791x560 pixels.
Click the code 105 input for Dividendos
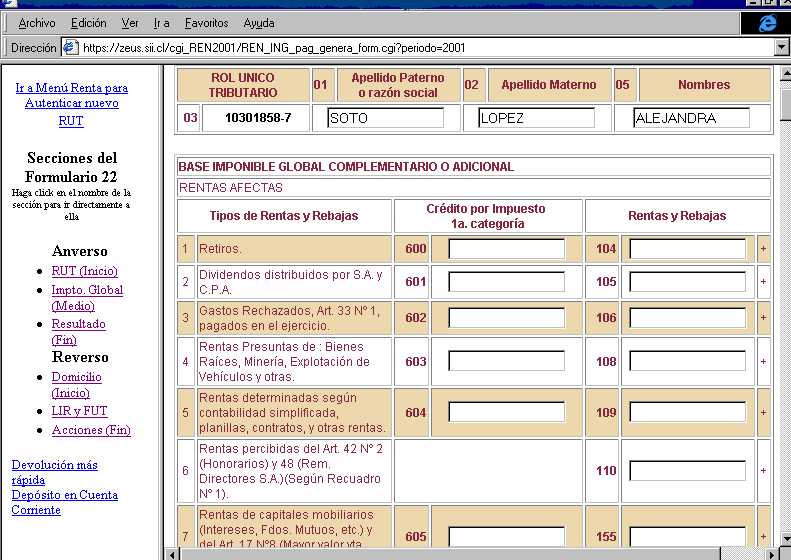688,282
